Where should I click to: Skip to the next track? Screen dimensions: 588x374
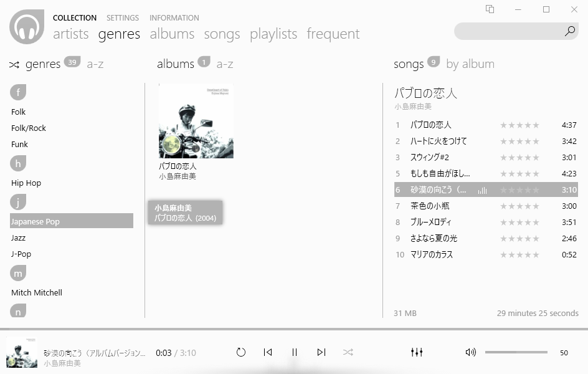[x=321, y=352]
